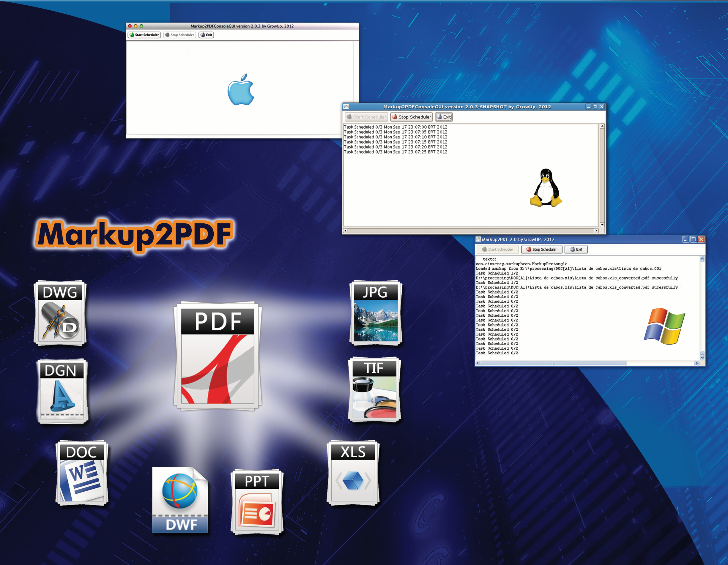Click Exit in the Mac window
Viewport: 728px width, 565px height.
pyautogui.click(x=206, y=35)
